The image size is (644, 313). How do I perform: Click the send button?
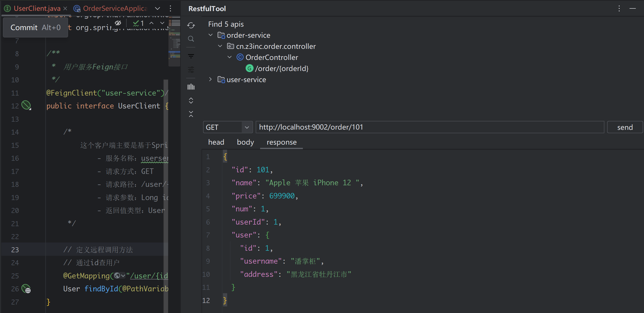click(x=625, y=127)
